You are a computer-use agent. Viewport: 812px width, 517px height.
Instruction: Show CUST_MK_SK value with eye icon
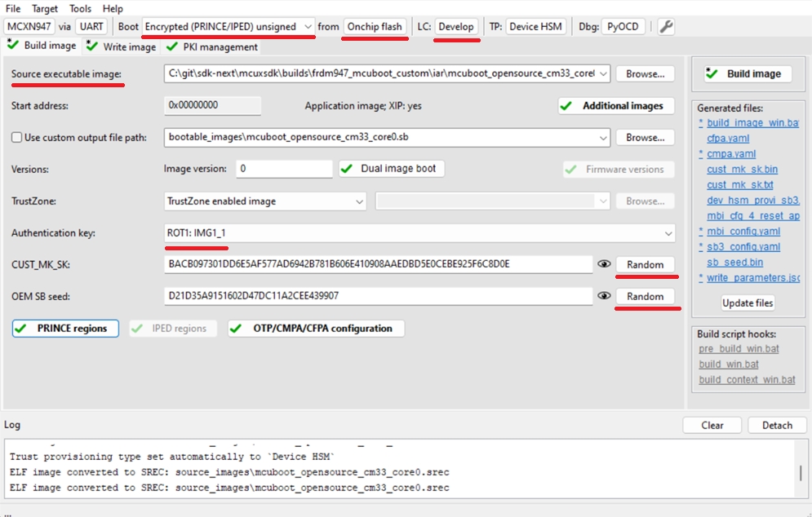(604, 264)
